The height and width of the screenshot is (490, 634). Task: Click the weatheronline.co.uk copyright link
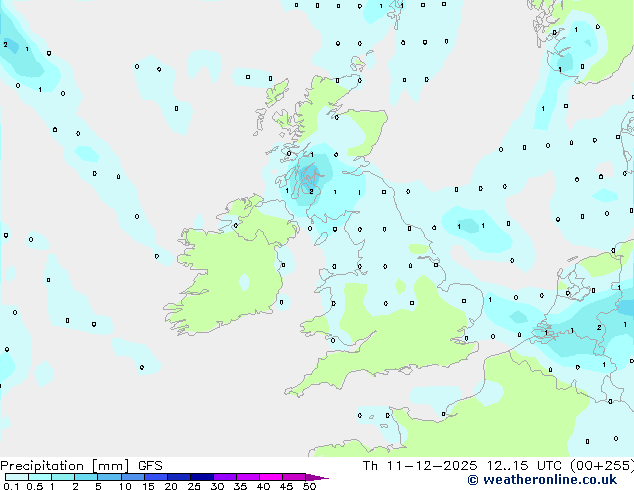point(542,480)
